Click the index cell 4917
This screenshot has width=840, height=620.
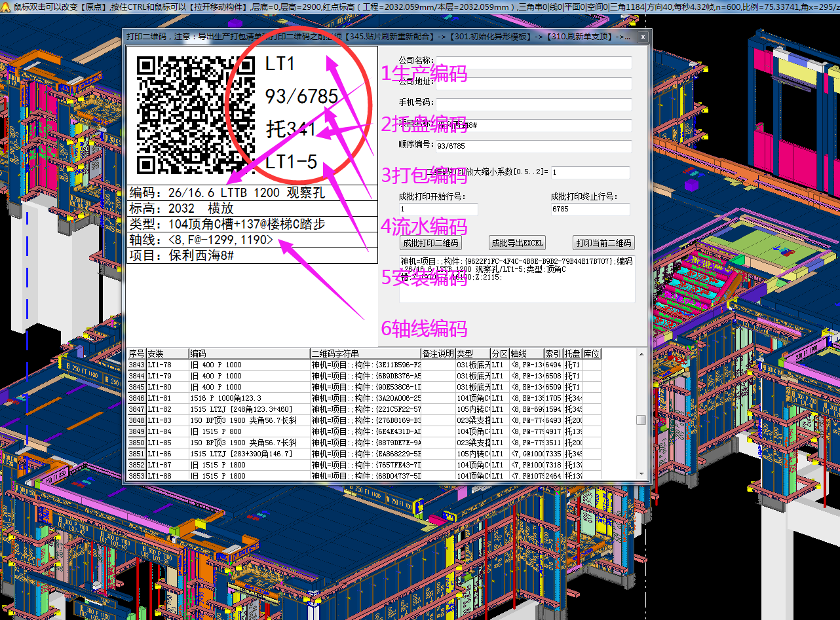553,431
